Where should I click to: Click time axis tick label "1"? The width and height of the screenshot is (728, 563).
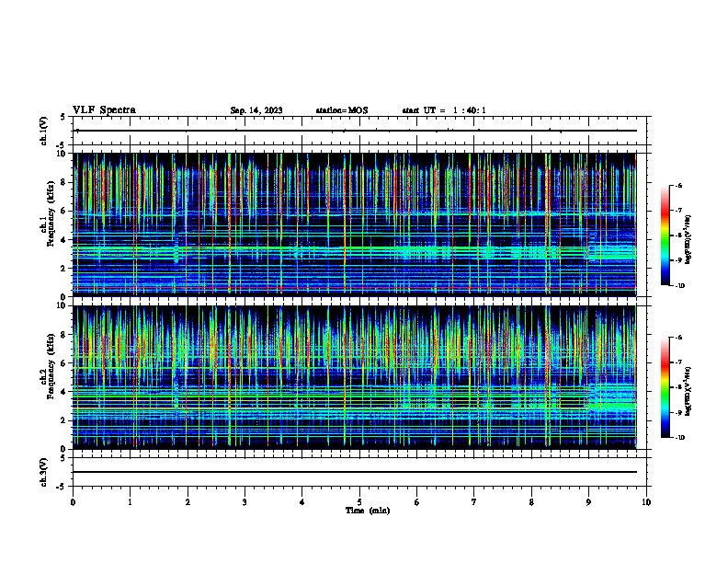coord(130,502)
